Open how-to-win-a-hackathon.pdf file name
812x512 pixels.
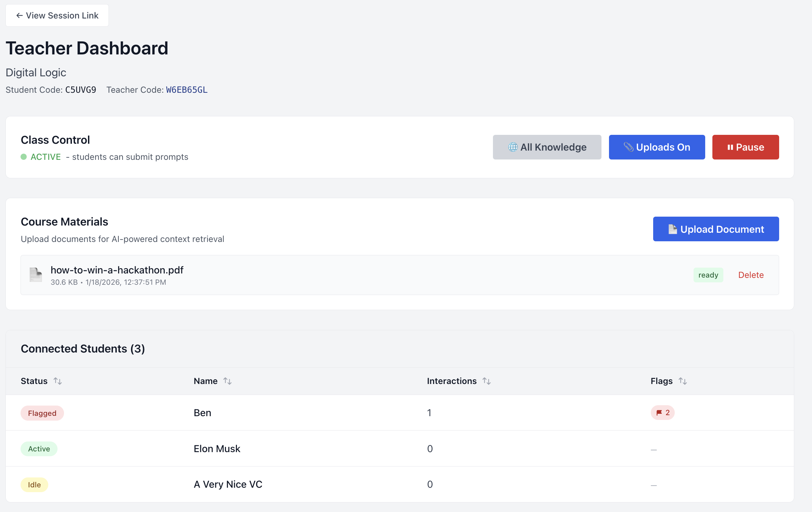point(117,270)
